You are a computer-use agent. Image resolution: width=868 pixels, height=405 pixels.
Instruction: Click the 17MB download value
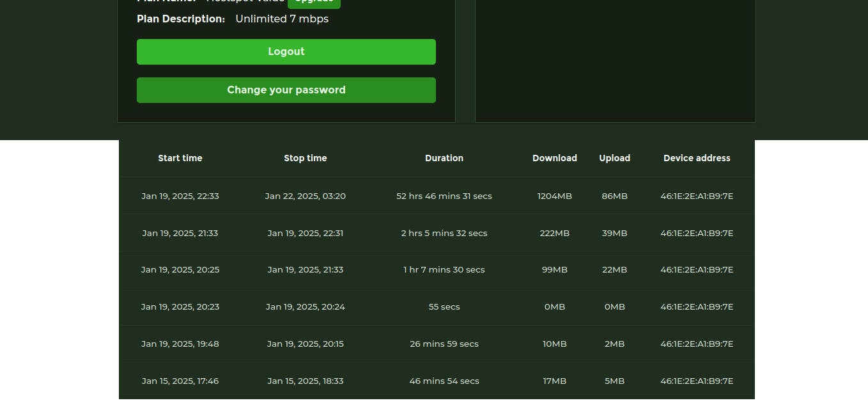coord(554,381)
